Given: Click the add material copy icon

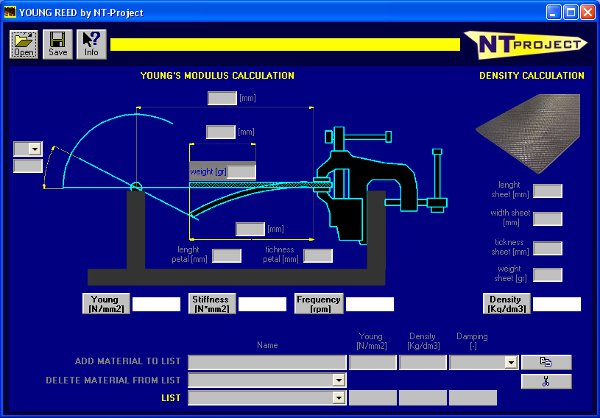Looking at the screenshot, I should click(546, 362).
